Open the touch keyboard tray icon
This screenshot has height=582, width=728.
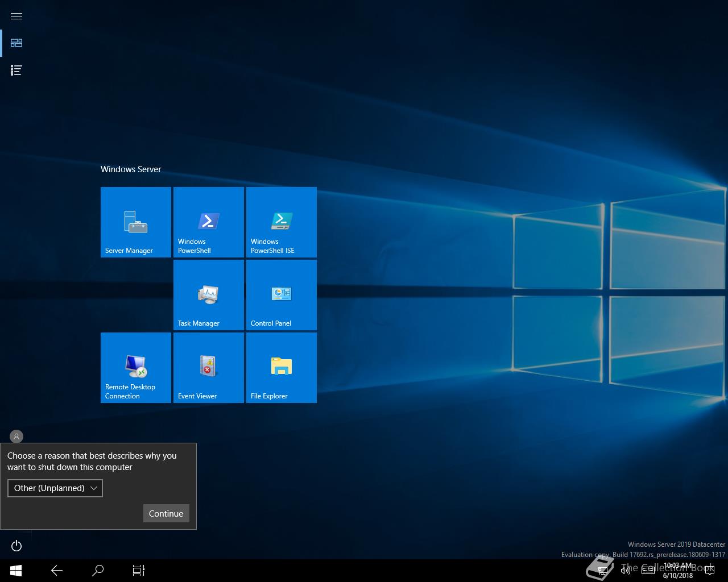point(648,571)
